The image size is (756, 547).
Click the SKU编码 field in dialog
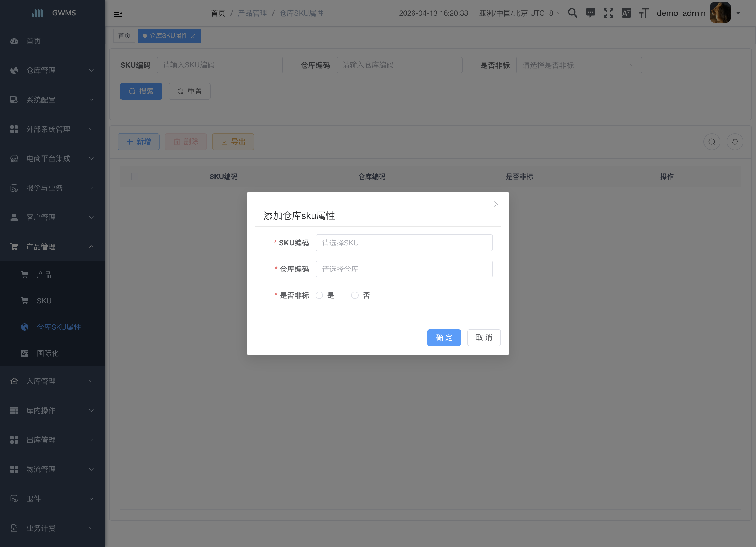[404, 243]
